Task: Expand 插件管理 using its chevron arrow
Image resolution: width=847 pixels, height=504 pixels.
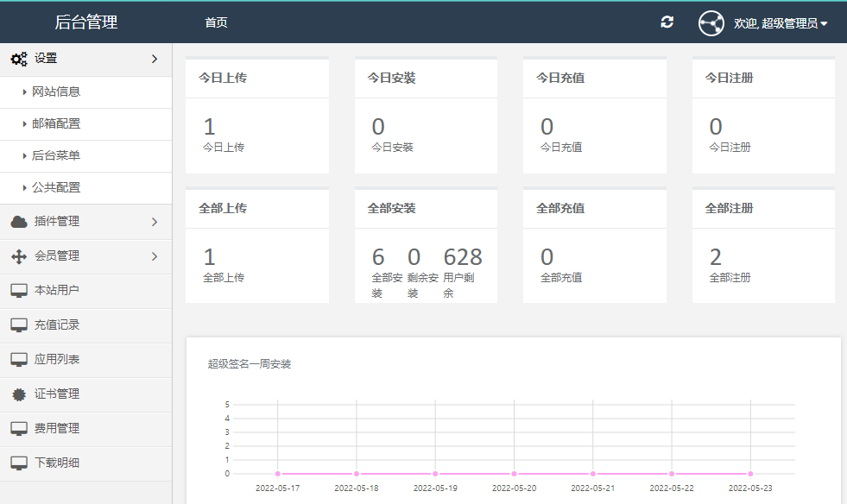Action: pyautogui.click(x=155, y=222)
